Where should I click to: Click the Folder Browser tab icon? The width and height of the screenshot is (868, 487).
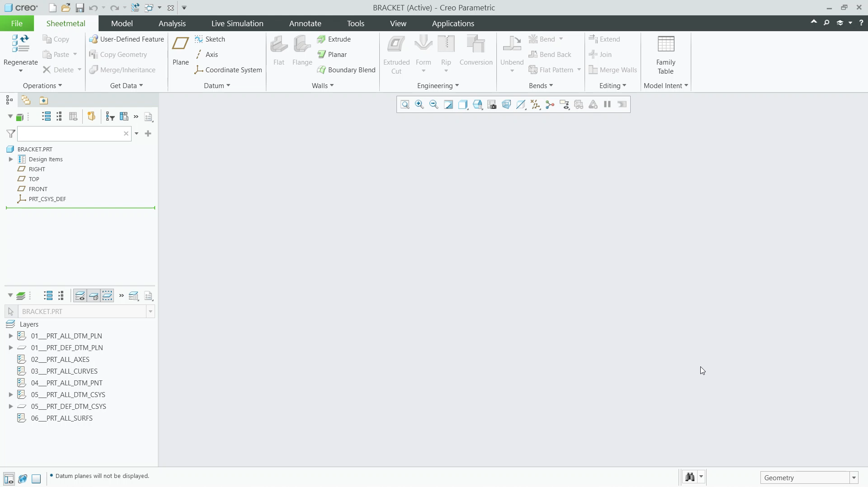coord(26,100)
